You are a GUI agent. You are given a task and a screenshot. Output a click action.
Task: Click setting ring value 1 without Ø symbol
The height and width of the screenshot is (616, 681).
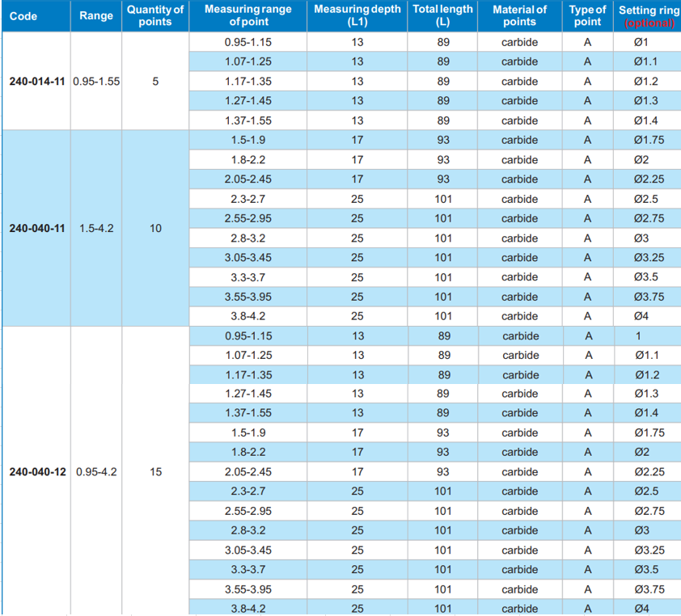tap(638, 336)
